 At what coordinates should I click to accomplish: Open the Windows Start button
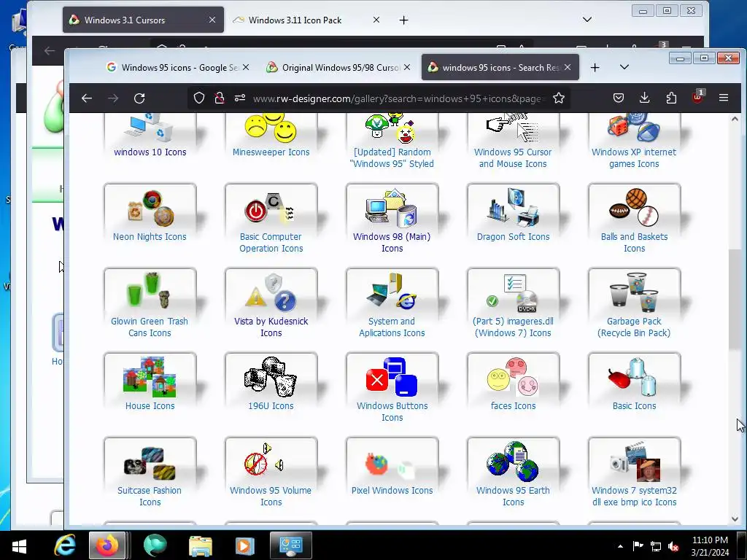coord(19,545)
